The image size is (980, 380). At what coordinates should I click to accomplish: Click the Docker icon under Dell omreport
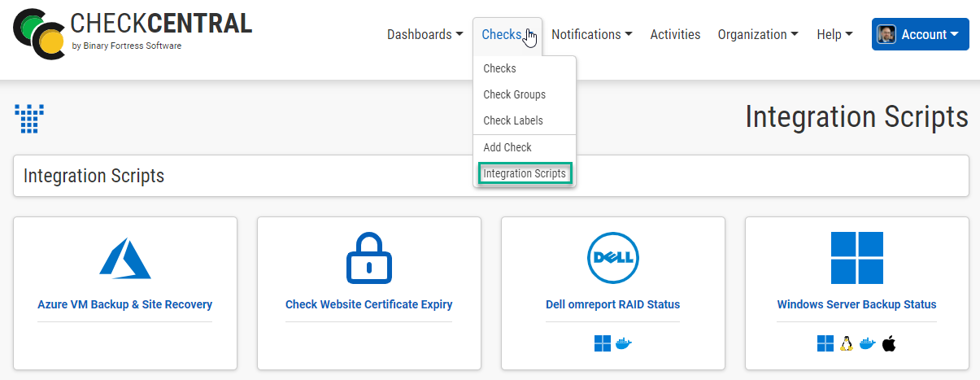(x=624, y=343)
